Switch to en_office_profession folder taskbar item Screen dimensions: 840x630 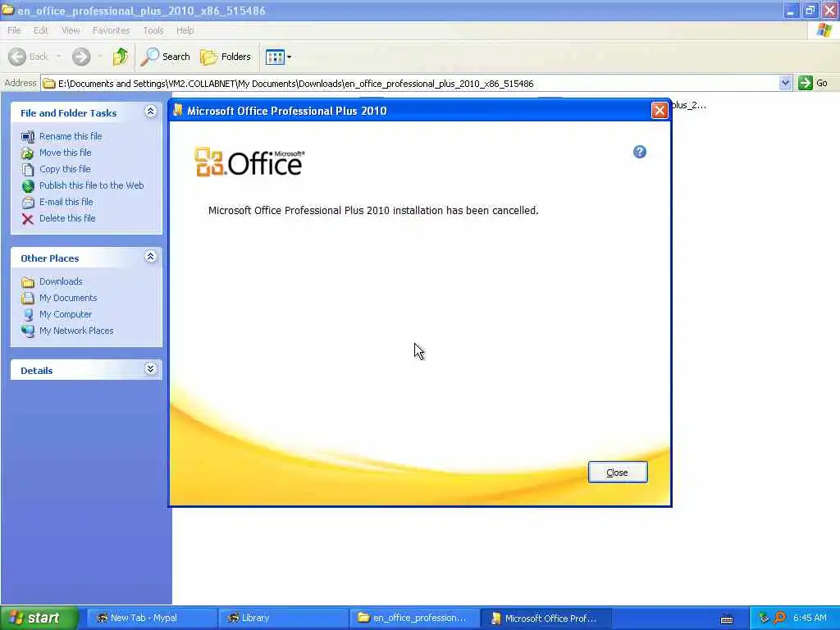414,618
